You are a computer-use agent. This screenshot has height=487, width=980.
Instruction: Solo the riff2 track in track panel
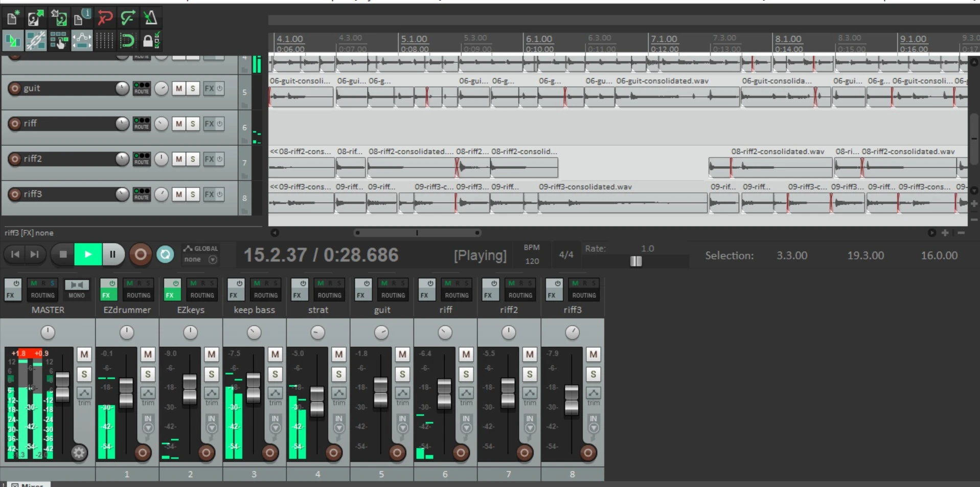193,159
